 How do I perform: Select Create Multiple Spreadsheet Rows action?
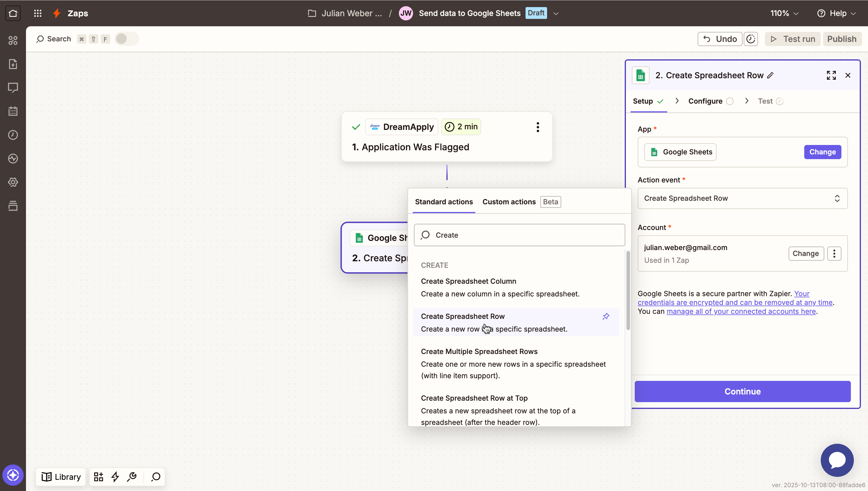coord(516,363)
